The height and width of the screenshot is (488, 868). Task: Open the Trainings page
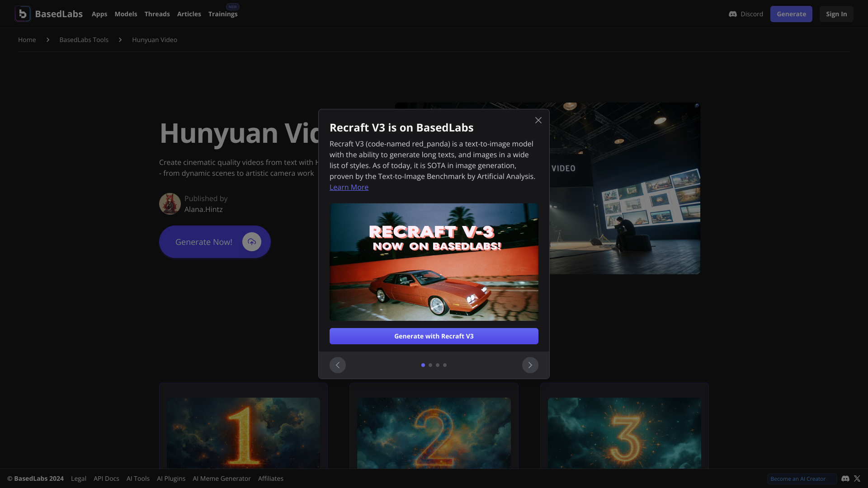pos(223,14)
